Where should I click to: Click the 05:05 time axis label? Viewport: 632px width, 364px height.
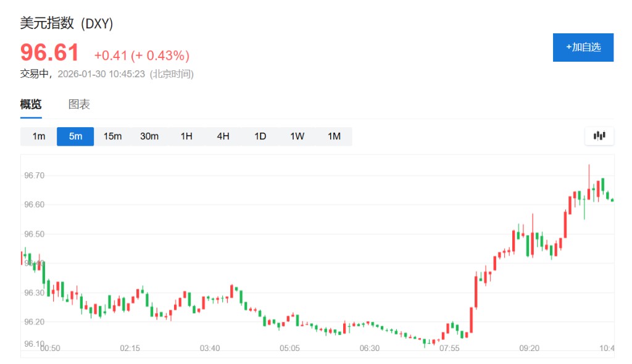point(289,349)
